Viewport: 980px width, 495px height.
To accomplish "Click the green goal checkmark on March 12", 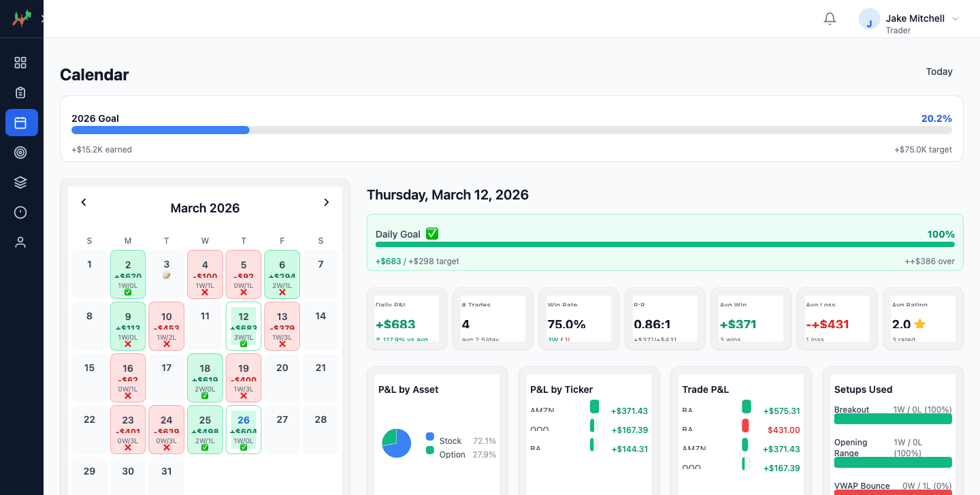I will 243,343.
